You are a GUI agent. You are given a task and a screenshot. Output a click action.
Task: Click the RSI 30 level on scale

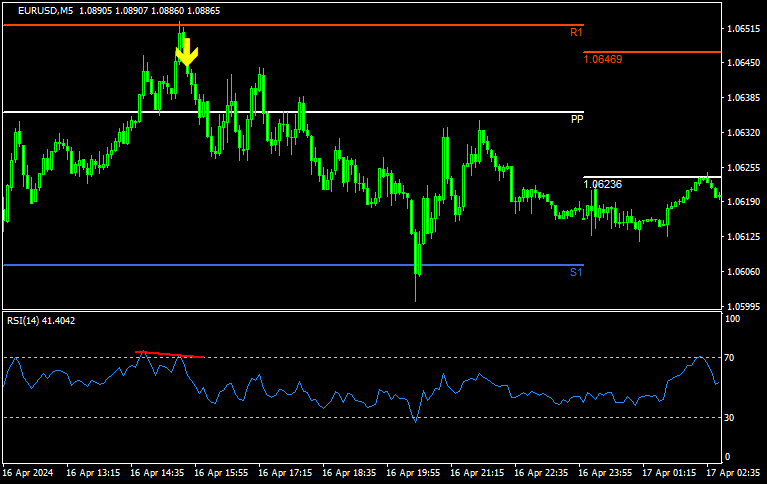pos(731,417)
